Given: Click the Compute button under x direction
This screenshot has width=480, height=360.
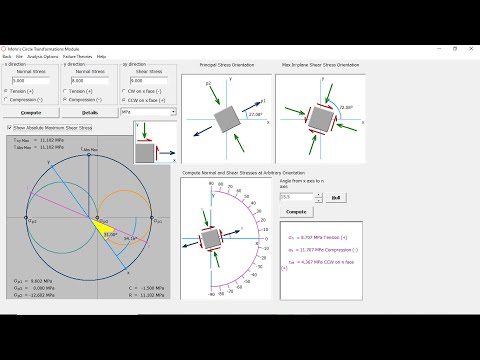Looking at the screenshot, I should click(31, 113).
